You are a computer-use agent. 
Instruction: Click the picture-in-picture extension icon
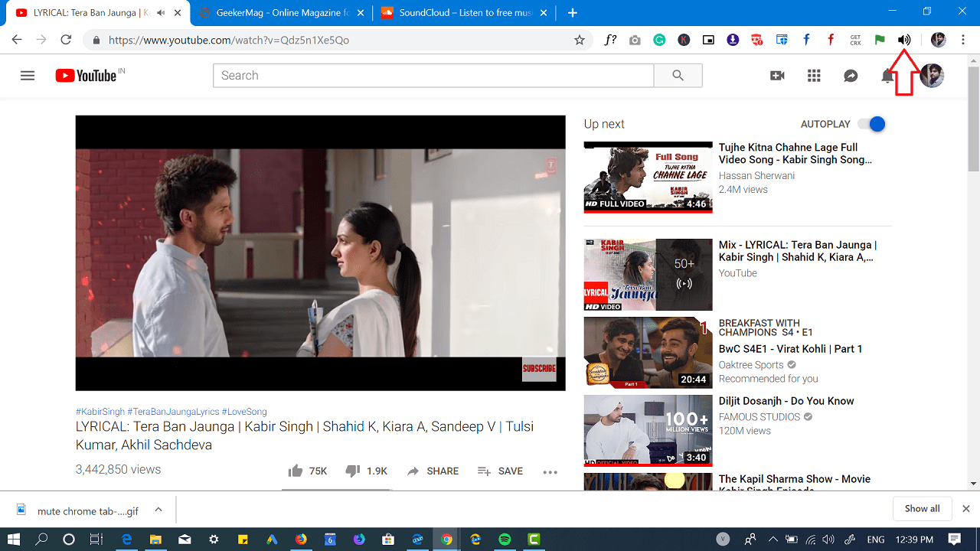coord(708,40)
